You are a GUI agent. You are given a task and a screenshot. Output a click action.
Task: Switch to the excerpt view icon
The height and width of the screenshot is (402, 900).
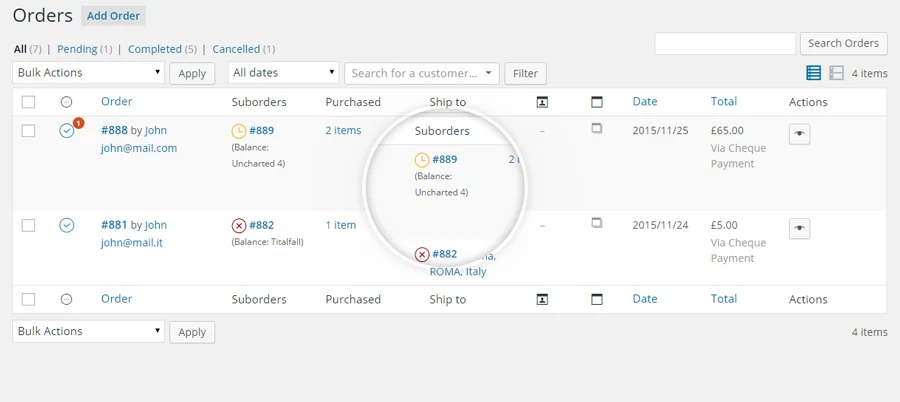coord(836,73)
